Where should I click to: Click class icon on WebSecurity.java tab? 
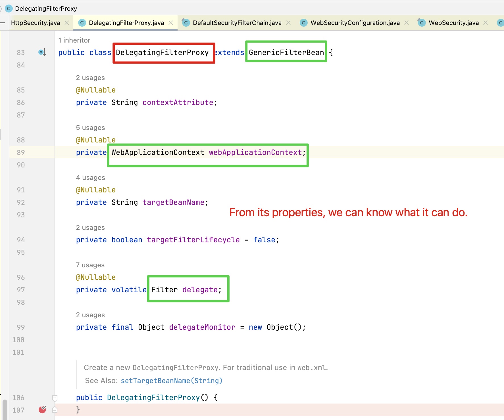point(422,22)
